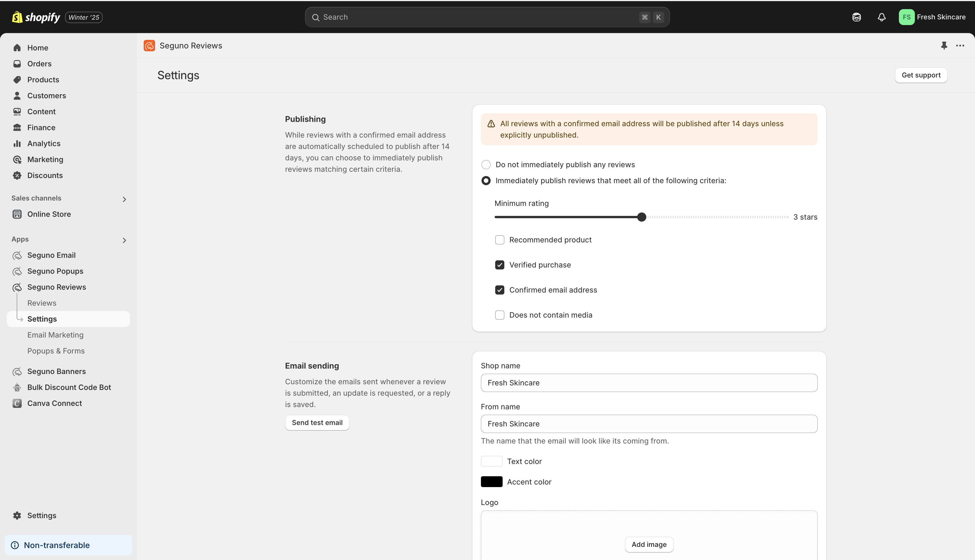
Task: Click the Shopify logo
Action: pos(36,17)
